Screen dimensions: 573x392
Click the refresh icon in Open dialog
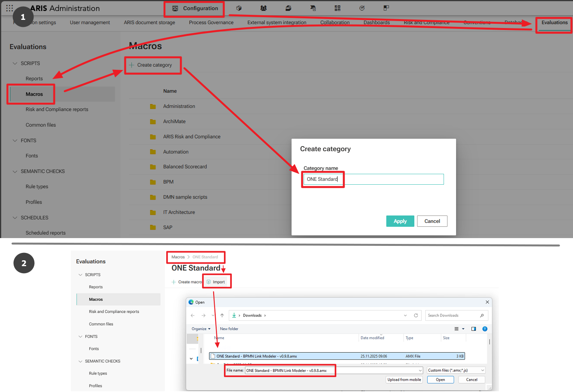416,316
